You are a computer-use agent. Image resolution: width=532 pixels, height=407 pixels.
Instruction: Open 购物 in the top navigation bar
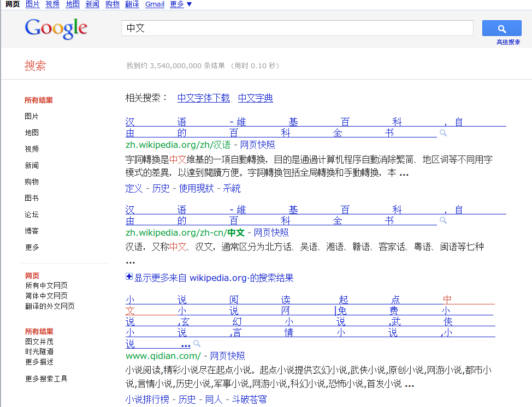[113, 4]
